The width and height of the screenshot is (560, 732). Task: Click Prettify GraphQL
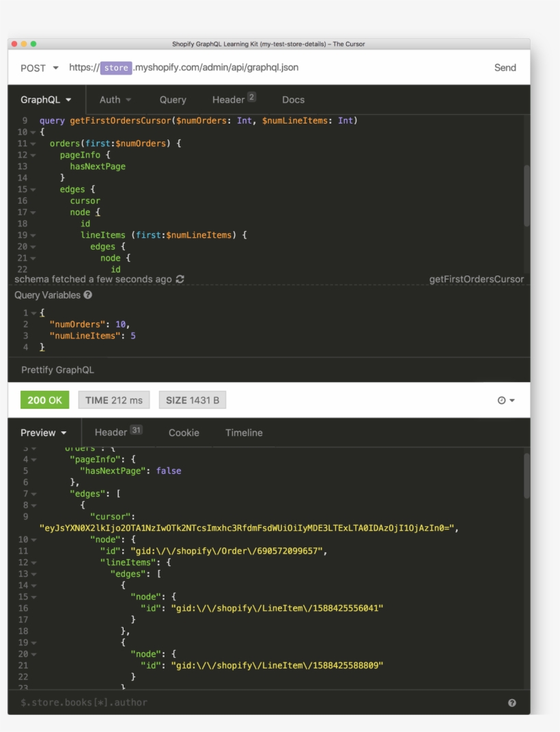(x=57, y=370)
